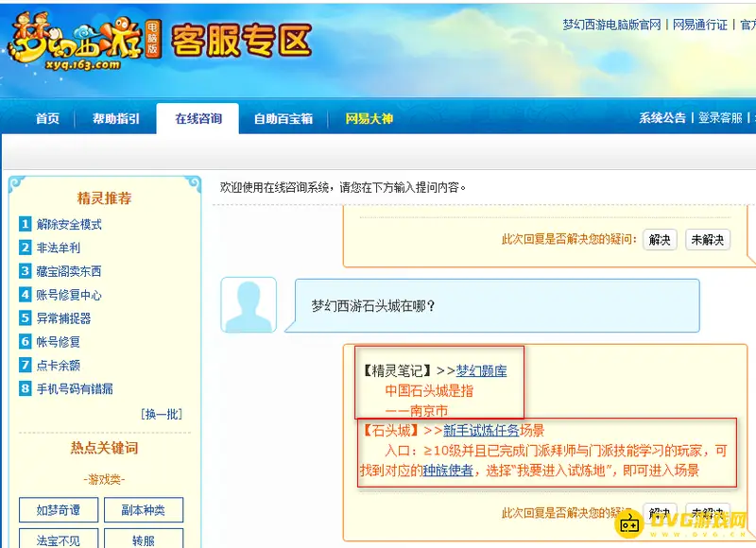Open the 种族使者 link
Viewport: 756px width, 548px height.
point(448,471)
